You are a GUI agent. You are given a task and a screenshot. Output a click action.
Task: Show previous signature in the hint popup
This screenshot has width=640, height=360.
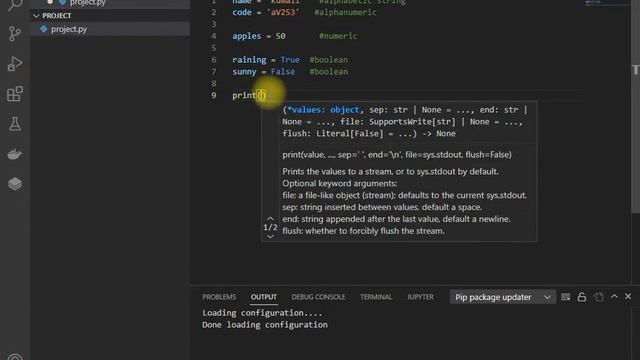click(x=270, y=219)
